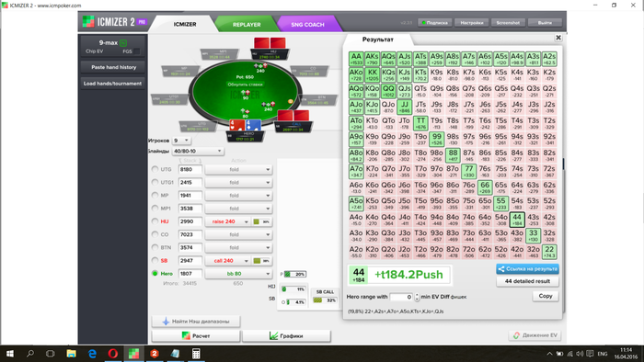The width and height of the screenshot is (644, 362).
Task: Click the Load hands/tournament button
Action: (112, 84)
